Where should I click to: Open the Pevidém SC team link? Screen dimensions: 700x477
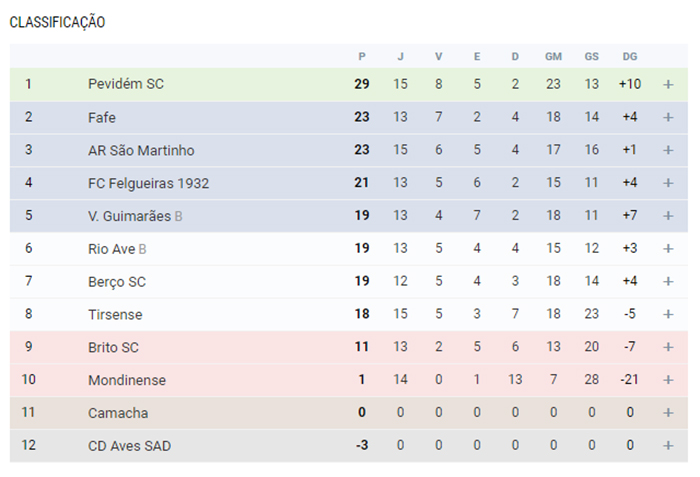click(x=126, y=84)
